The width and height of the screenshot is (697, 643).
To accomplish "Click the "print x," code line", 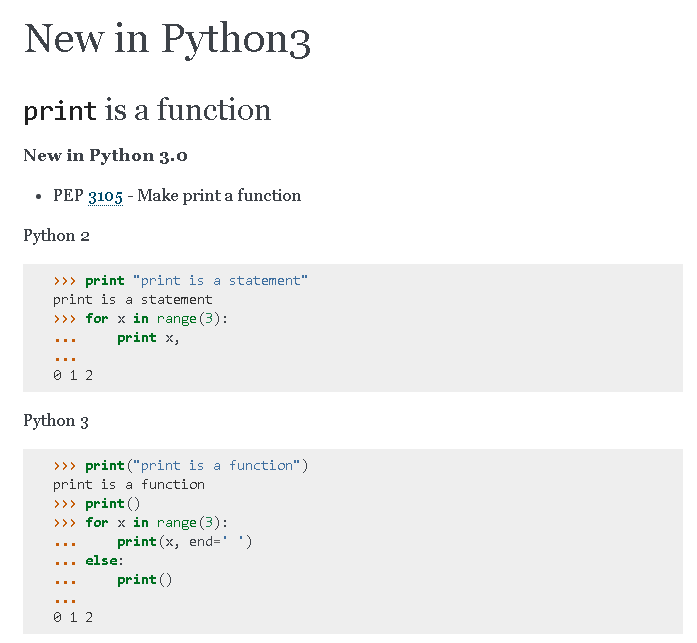I will click(x=148, y=338).
